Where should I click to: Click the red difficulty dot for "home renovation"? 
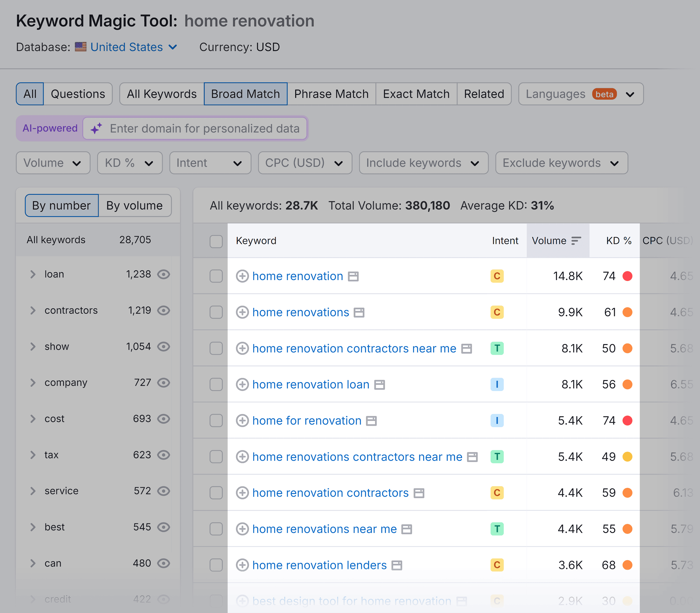point(628,276)
